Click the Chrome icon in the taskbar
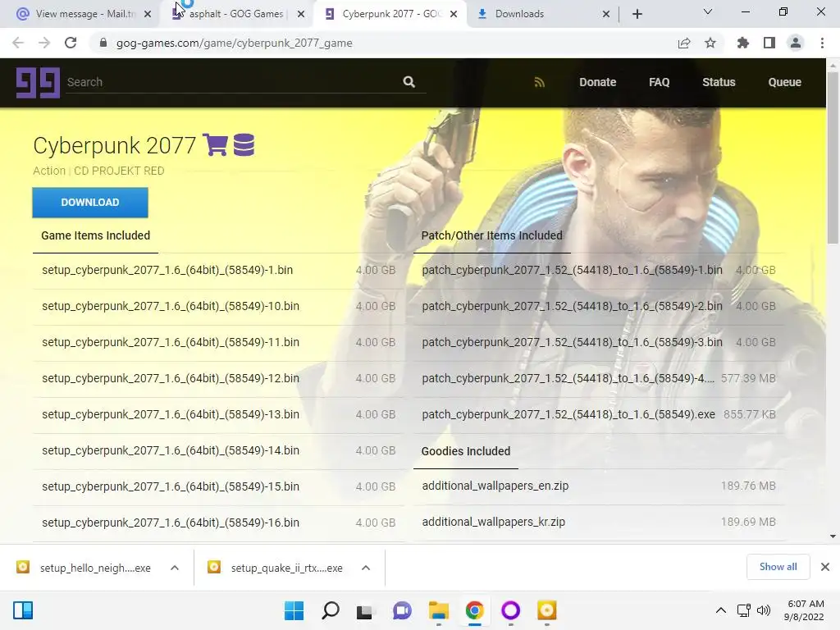 [x=475, y=610]
